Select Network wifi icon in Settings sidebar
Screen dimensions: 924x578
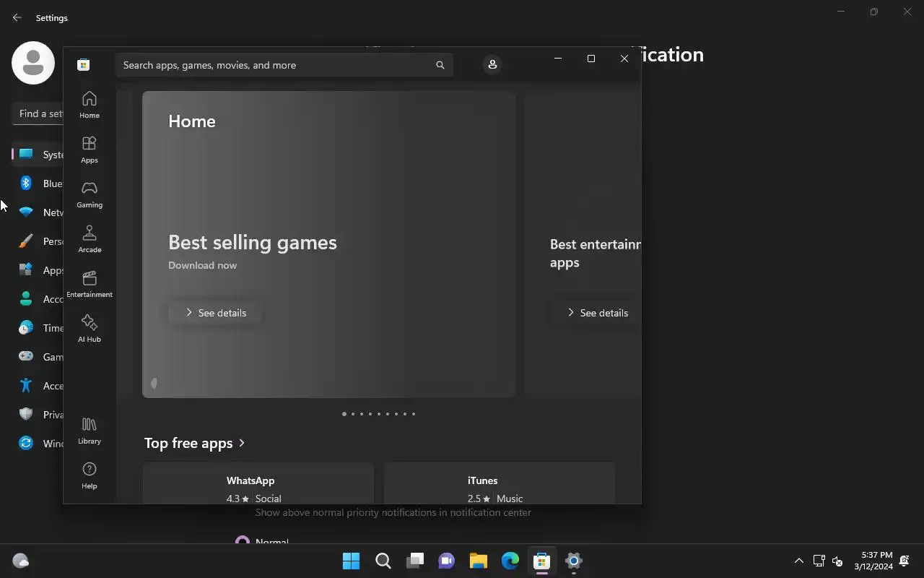(26, 212)
